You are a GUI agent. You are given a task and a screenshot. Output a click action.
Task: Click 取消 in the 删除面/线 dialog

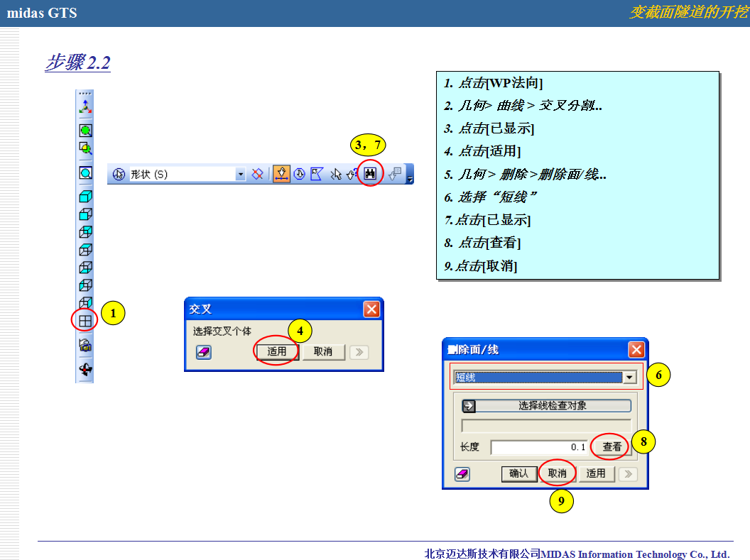[x=558, y=473]
